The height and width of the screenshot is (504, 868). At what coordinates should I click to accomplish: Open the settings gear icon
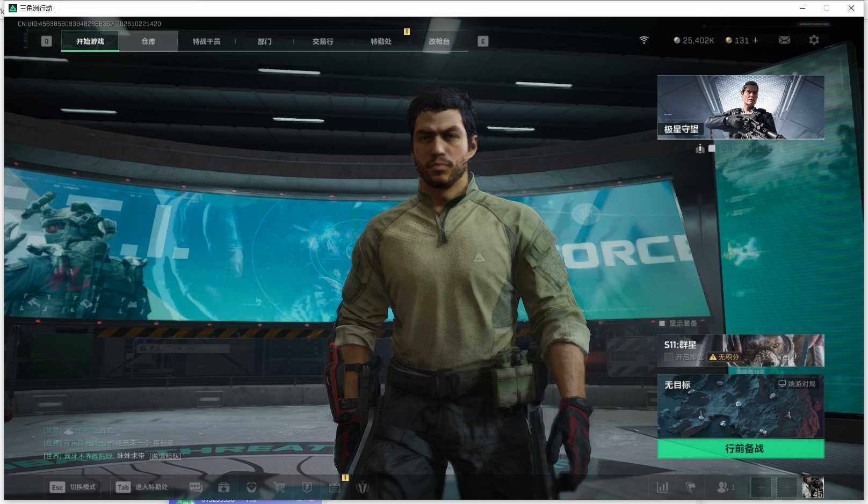tap(814, 40)
